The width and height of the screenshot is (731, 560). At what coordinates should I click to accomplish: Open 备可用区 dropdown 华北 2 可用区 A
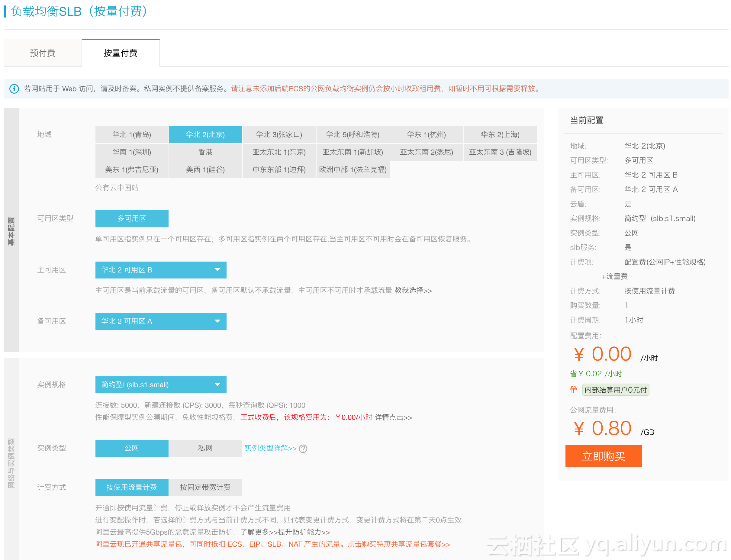(x=160, y=321)
